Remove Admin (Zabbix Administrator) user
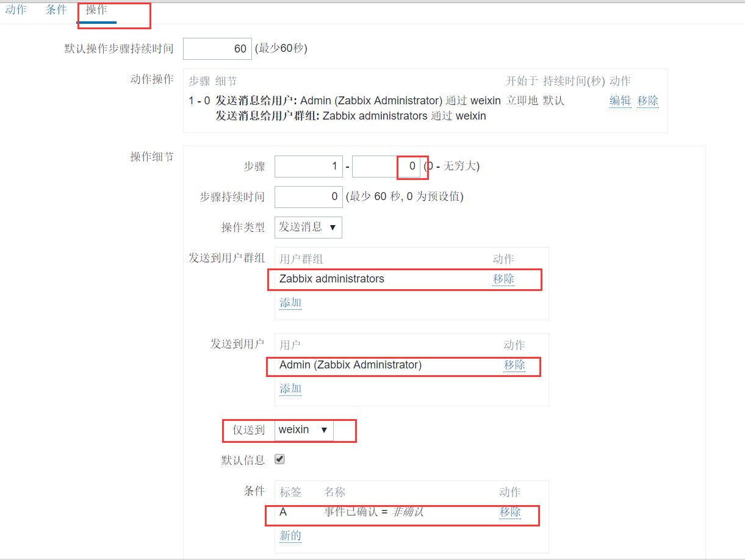The width and height of the screenshot is (745, 560). point(514,365)
